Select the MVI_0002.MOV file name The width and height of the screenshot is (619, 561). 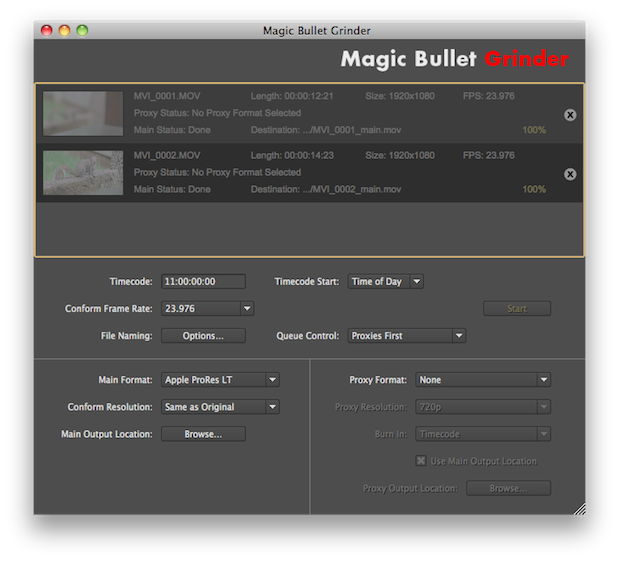click(167, 155)
